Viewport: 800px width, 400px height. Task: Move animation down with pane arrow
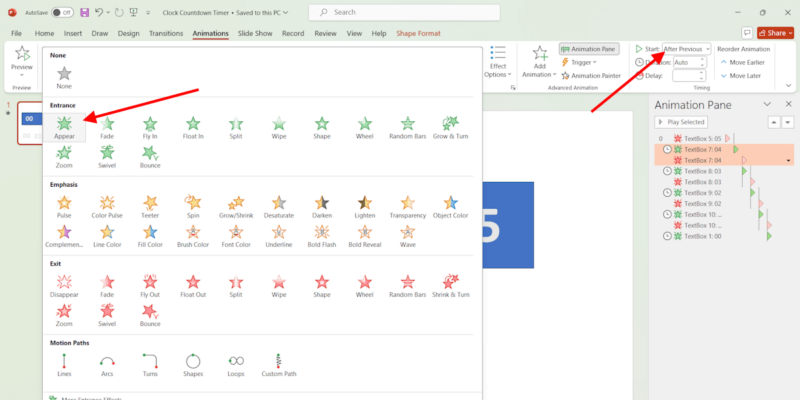[788, 122]
